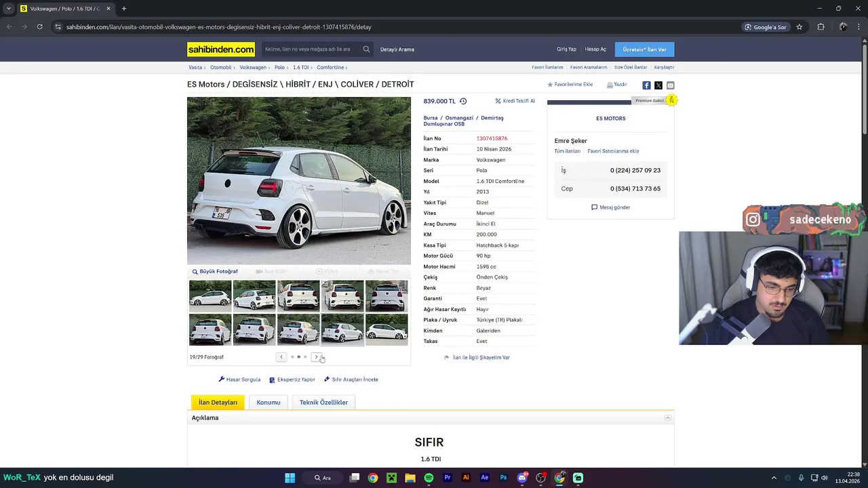Open Favori İlanlarım link

[x=547, y=67]
